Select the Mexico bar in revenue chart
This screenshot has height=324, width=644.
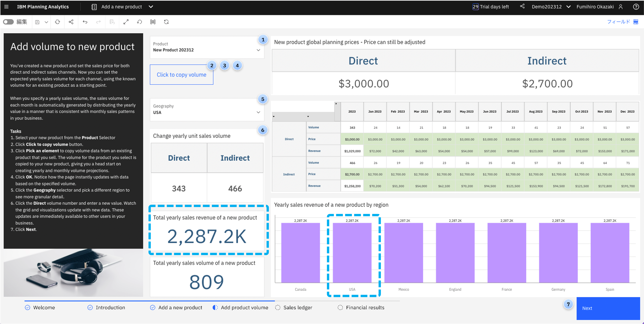tap(403, 252)
